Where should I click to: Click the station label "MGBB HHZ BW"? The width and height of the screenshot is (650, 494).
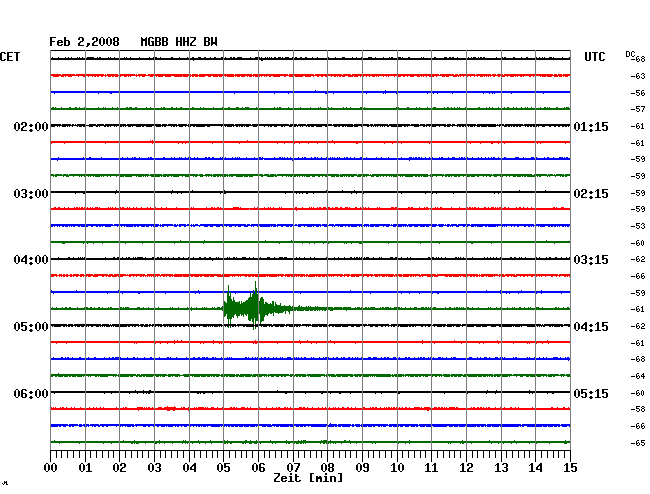tap(179, 42)
